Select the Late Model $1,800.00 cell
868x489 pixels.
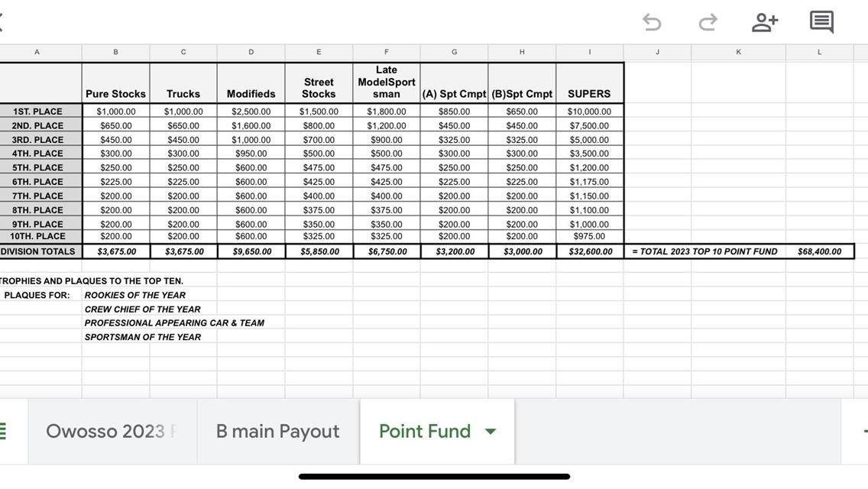(387, 112)
